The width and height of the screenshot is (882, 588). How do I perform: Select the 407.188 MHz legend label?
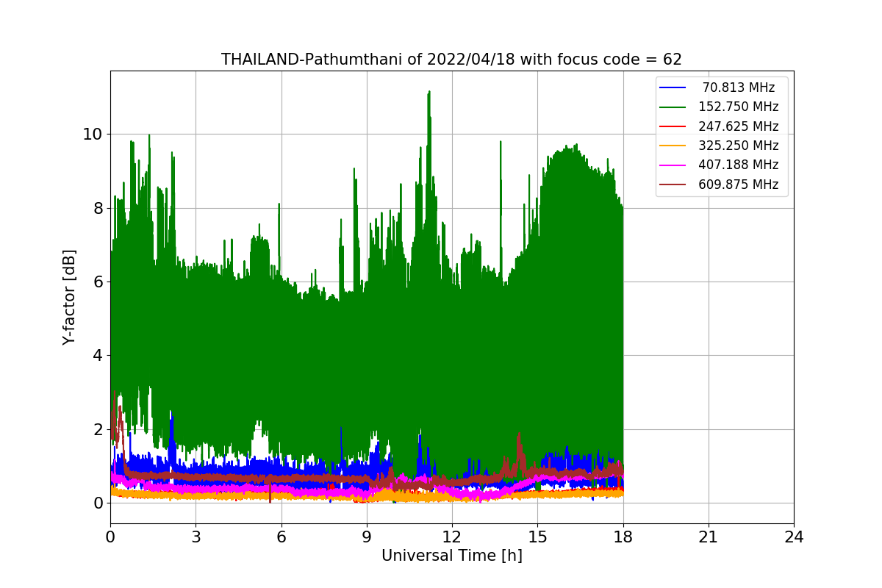point(738,165)
